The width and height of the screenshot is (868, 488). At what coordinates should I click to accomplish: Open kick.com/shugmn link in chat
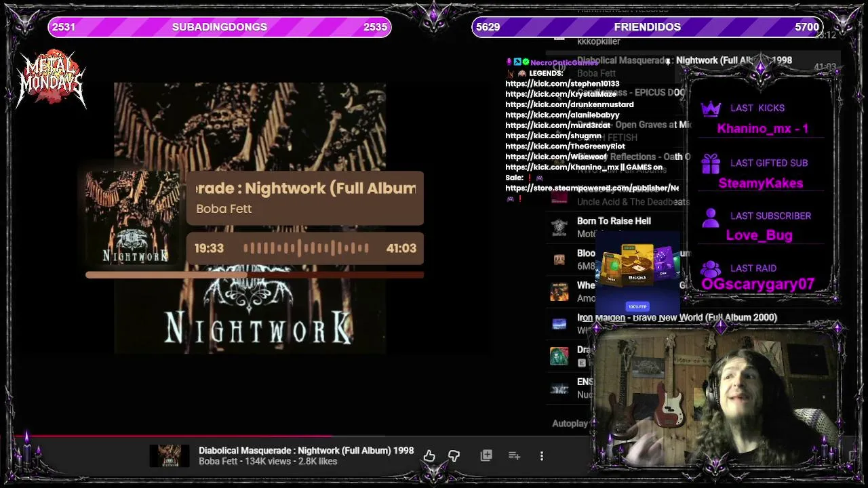553,136
